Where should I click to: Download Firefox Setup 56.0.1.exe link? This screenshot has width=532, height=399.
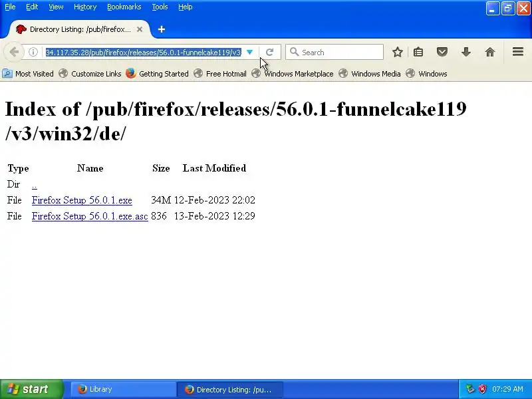(x=82, y=200)
